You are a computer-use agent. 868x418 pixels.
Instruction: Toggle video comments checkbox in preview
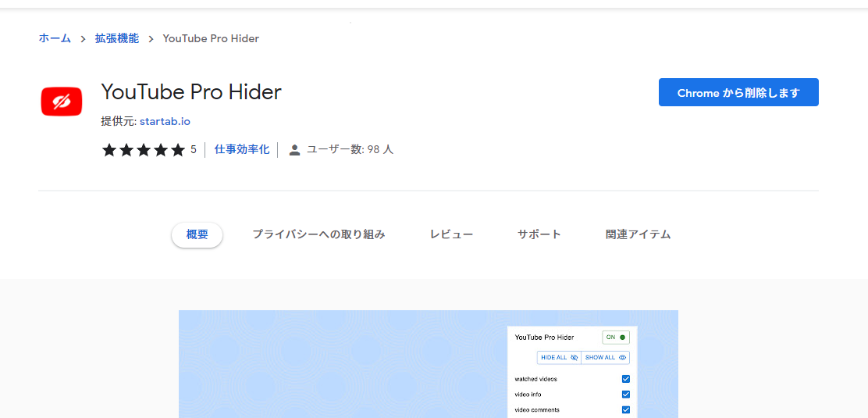pos(625,410)
